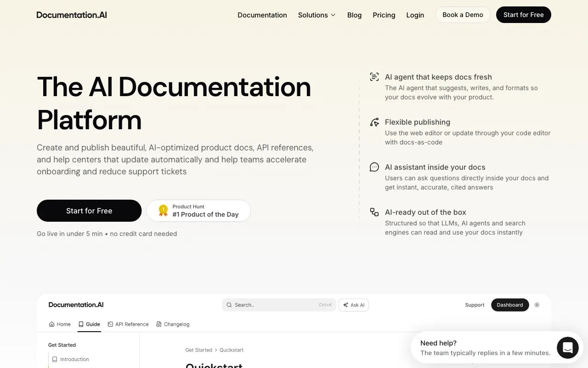This screenshot has height=368, width=588.
Task: Click the API Reference tab icon
Action: pyautogui.click(x=110, y=324)
